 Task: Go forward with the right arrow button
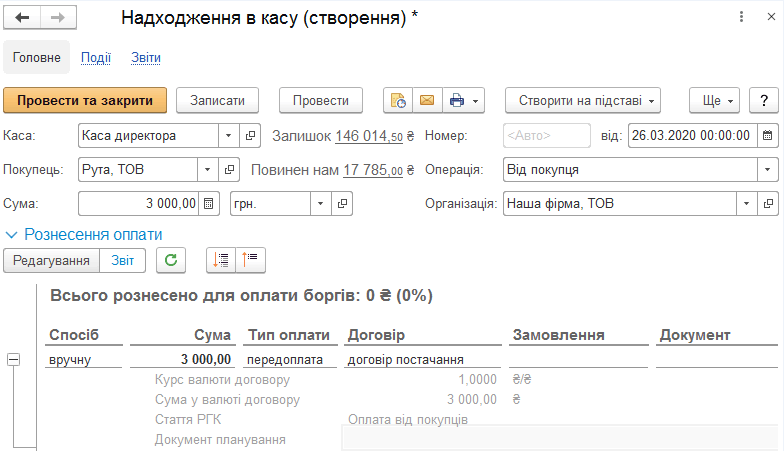click(x=58, y=18)
